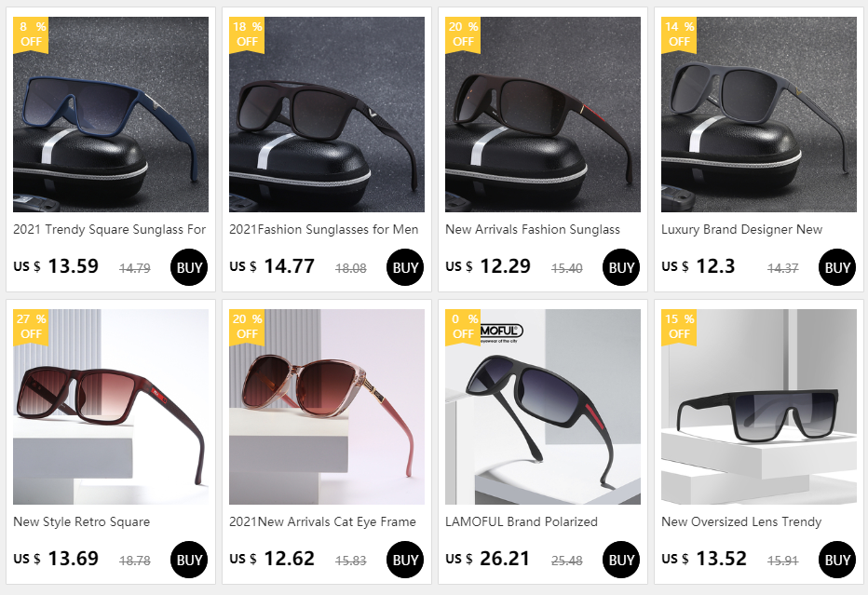Open the brown retro square sunglasses image
The image size is (868, 595).
111,407
